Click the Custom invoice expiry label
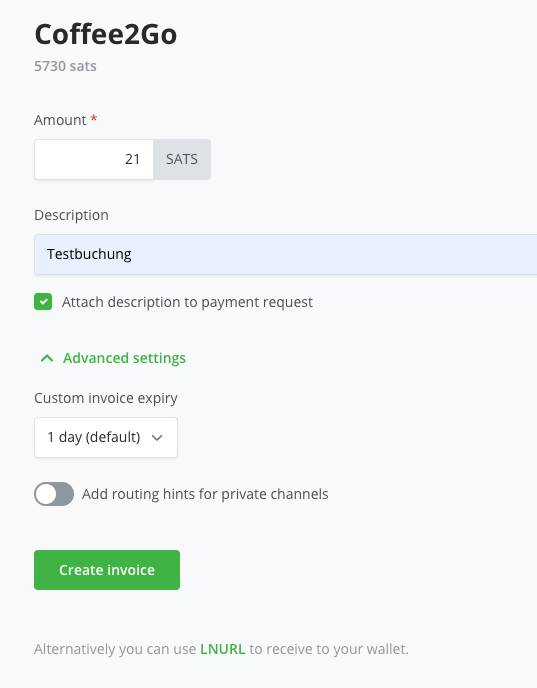537x688 pixels. pos(106,398)
